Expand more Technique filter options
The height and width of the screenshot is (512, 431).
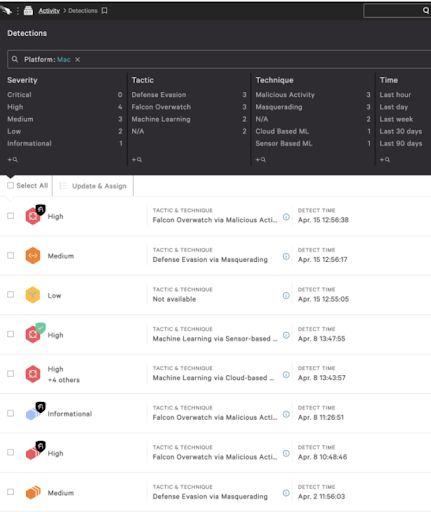[x=261, y=160]
